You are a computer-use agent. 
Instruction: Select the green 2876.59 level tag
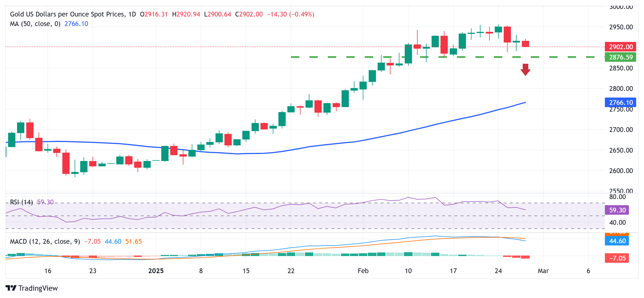pyautogui.click(x=620, y=57)
